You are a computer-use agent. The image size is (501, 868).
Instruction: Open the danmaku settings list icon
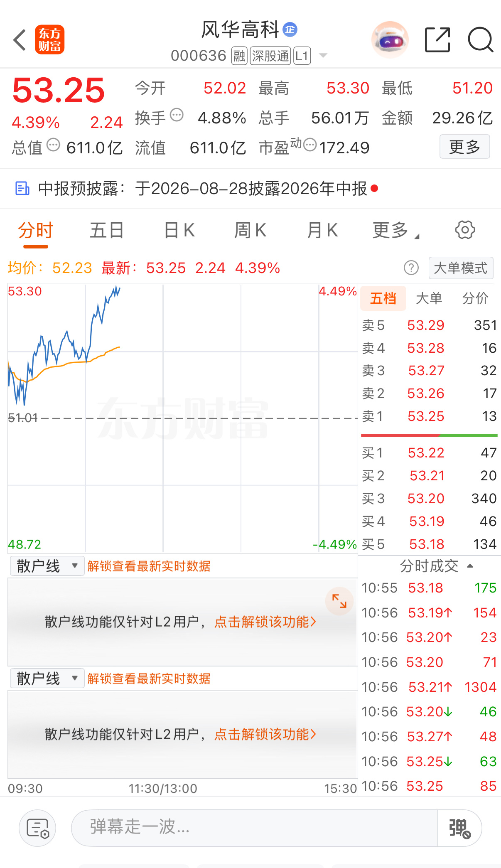(x=37, y=828)
